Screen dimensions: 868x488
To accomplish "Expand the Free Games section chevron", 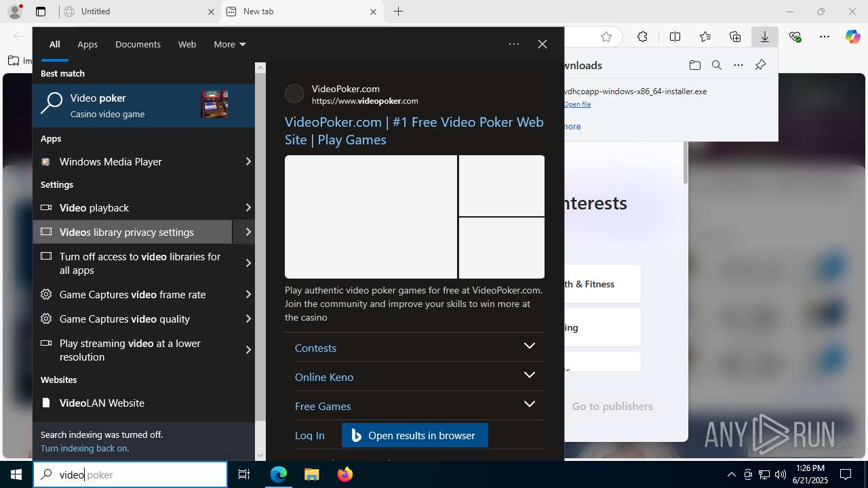I will click(530, 404).
